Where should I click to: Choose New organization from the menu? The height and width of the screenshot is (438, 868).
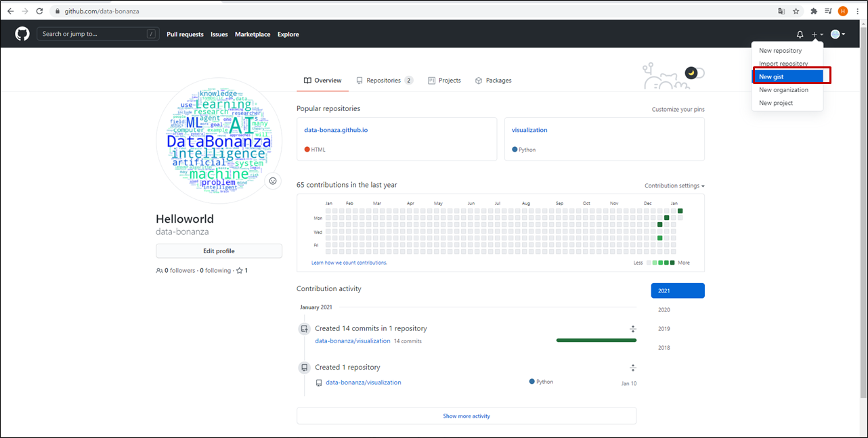tap(787, 90)
